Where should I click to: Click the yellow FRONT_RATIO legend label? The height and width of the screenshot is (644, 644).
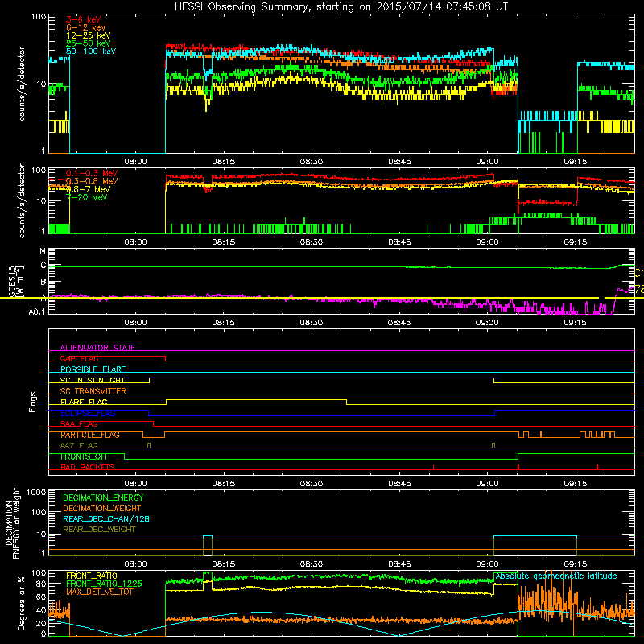[x=92, y=576]
